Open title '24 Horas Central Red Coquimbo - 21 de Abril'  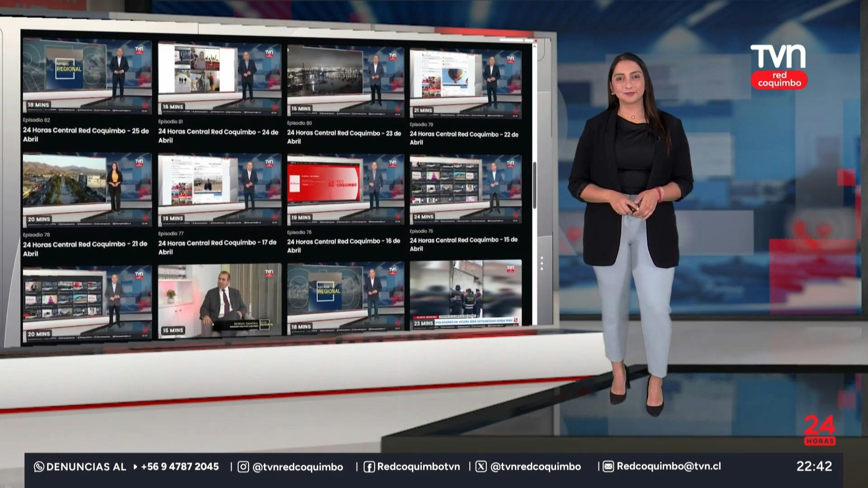point(85,249)
